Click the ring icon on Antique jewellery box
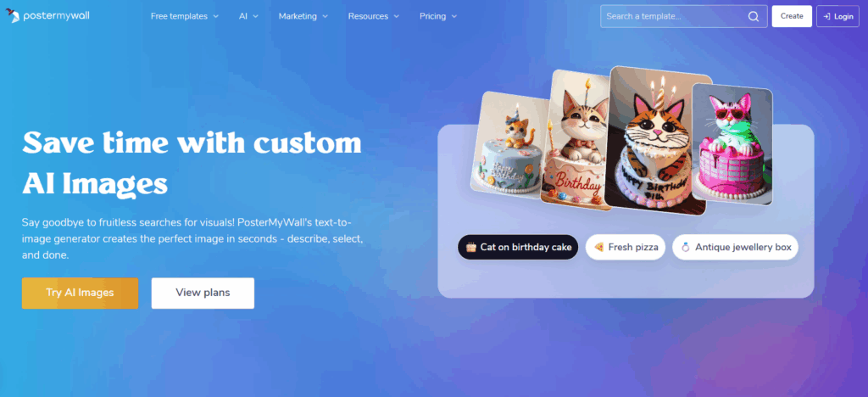This screenshot has width=868, height=397. pyautogui.click(x=685, y=248)
